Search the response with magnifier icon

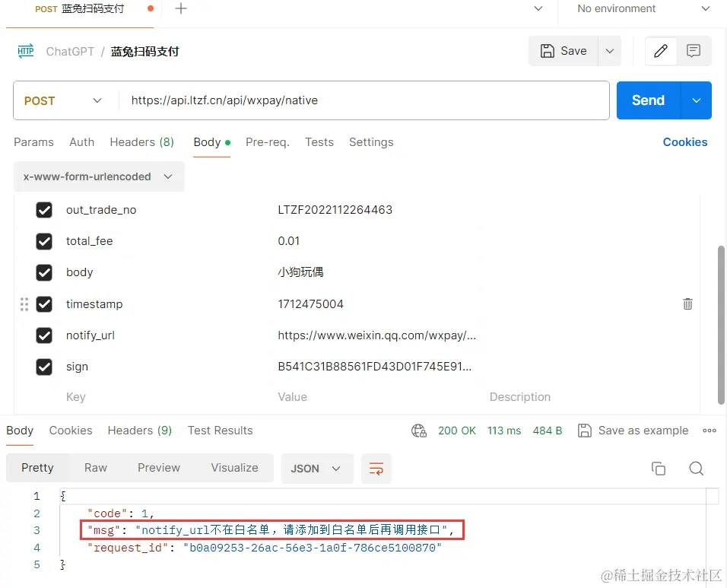[696, 469]
